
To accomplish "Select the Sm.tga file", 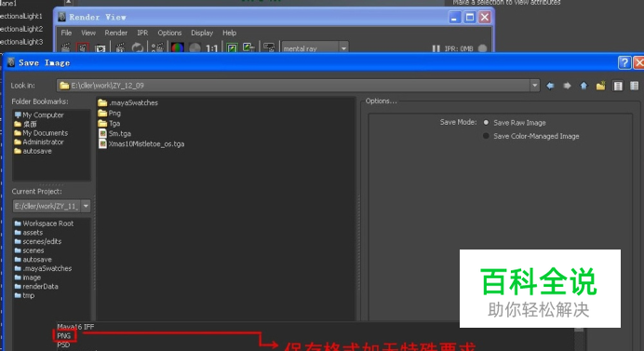I will [x=115, y=133].
